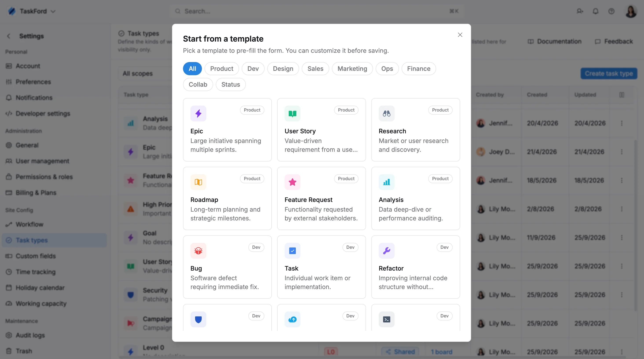Click the Feature Request star icon
Screen dimensions: 644x359
[x=292, y=182]
